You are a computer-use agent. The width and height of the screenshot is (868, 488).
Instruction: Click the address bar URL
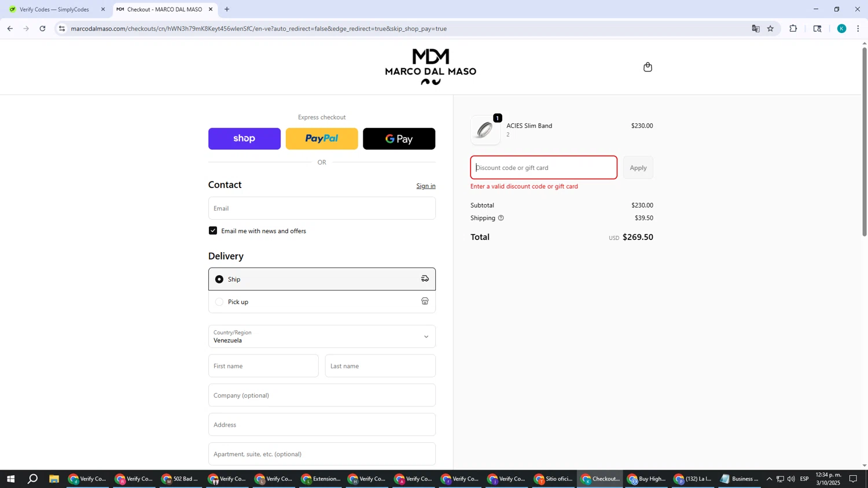259,28
